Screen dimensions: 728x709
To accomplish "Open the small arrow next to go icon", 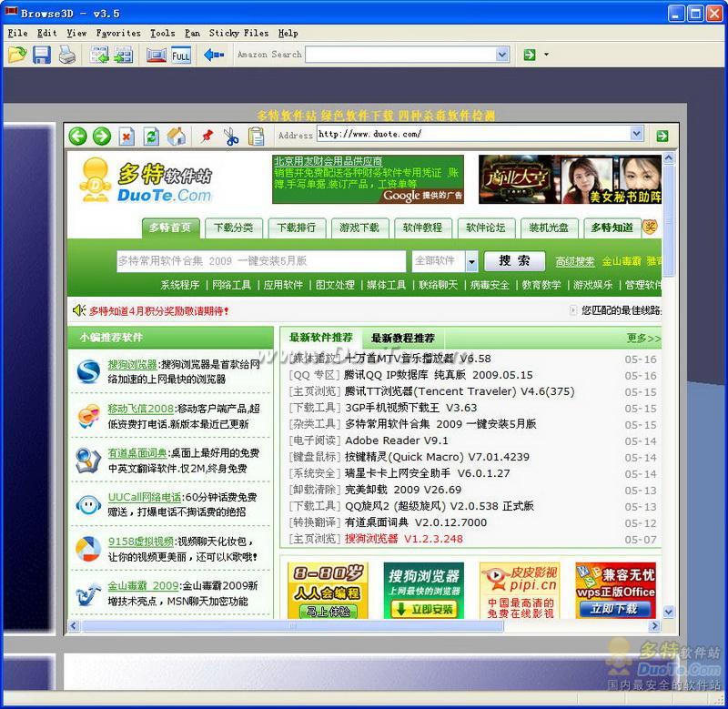I will click(546, 55).
